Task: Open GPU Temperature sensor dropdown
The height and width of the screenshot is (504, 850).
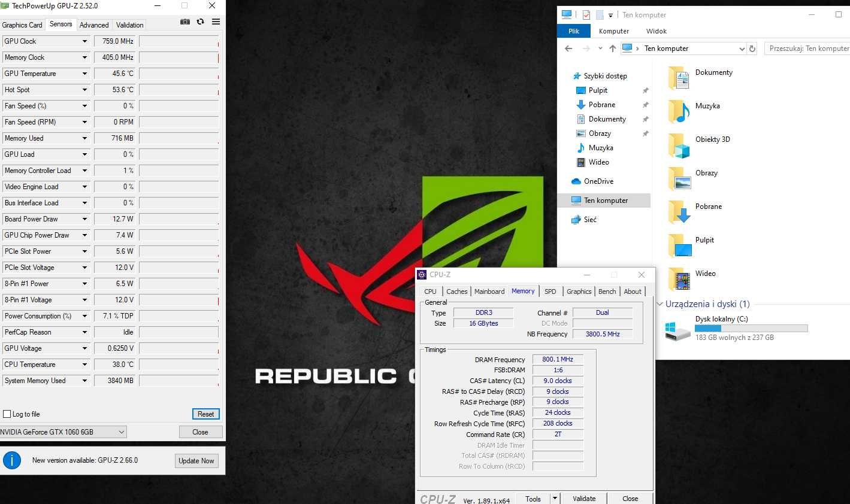Action: [84, 74]
